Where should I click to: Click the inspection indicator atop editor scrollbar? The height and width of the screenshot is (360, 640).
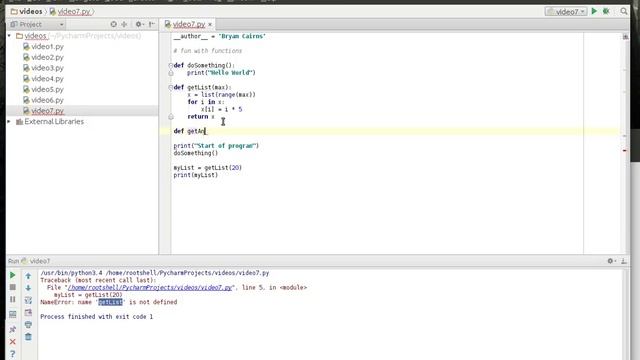click(x=625, y=37)
